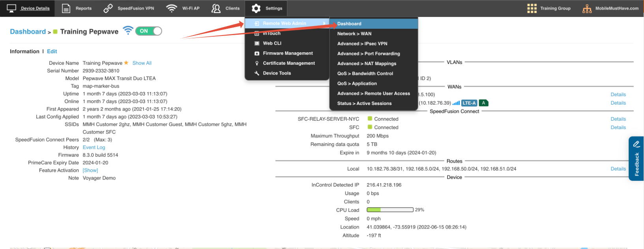Image resolution: width=644 pixels, height=249 pixels.
Task: Open the Reports document icon
Action: click(x=66, y=8)
